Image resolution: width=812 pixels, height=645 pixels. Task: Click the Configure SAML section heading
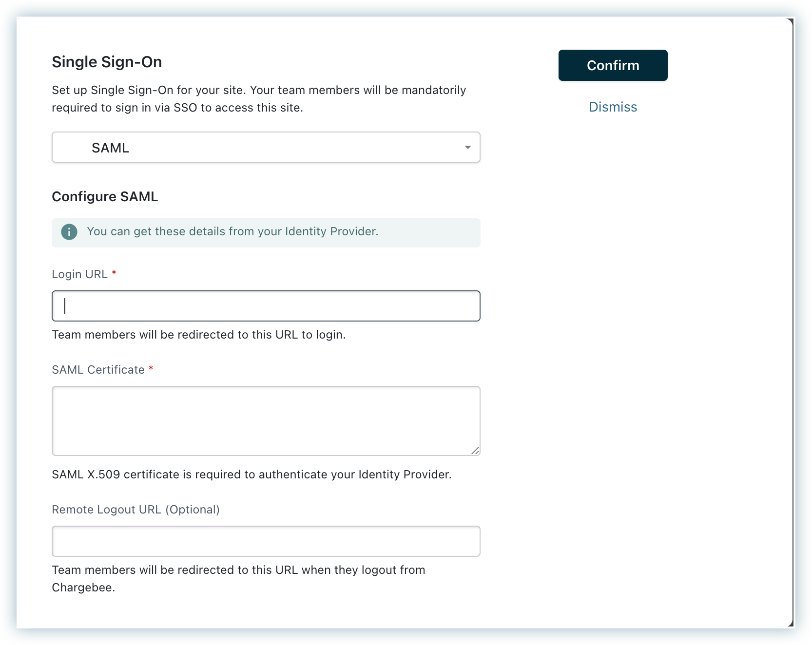(x=105, y=197)
